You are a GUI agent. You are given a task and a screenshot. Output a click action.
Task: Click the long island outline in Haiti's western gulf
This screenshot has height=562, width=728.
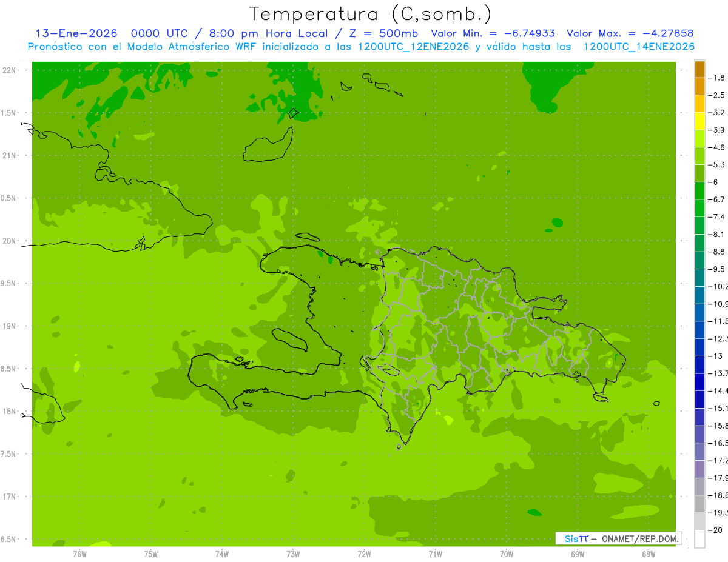[289, 340]
